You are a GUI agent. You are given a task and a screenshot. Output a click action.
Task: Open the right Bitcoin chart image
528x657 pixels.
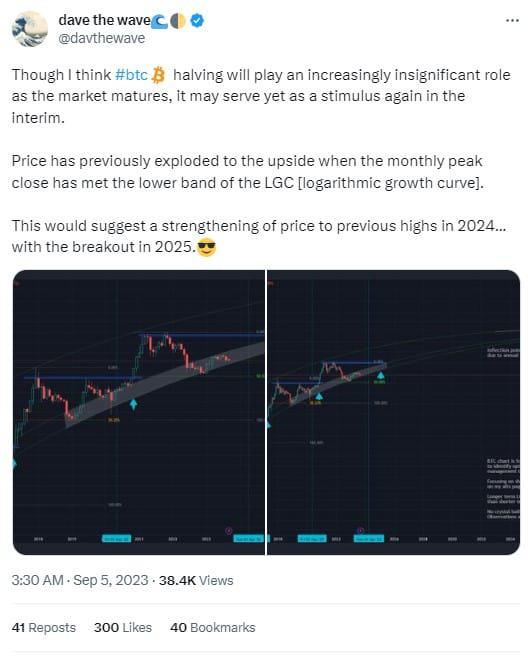tap(393, 412)
